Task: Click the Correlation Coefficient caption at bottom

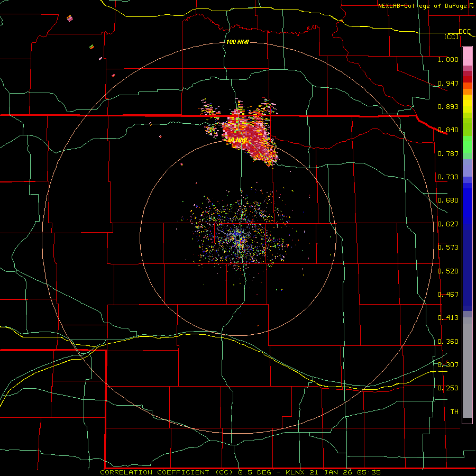Action: coord(241,472)
